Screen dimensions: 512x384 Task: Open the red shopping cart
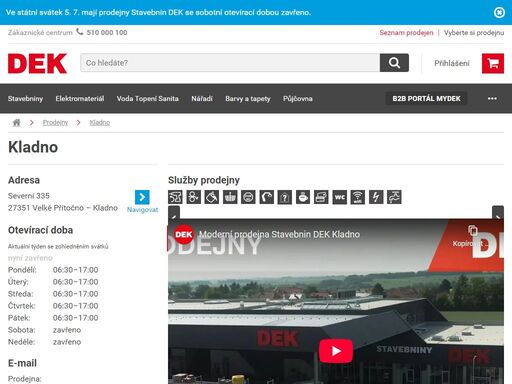click(493, 63)
